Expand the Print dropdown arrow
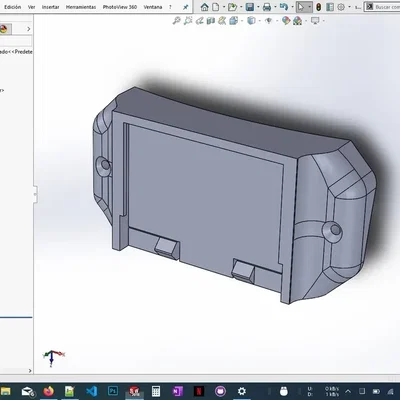400x400 pixels. [275, 7]
